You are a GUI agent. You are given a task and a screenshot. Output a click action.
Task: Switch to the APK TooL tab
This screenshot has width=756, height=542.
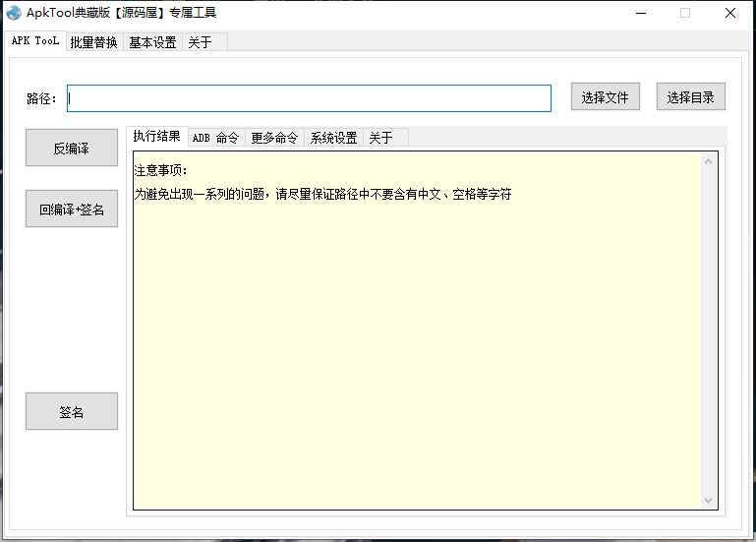(35, 41)
